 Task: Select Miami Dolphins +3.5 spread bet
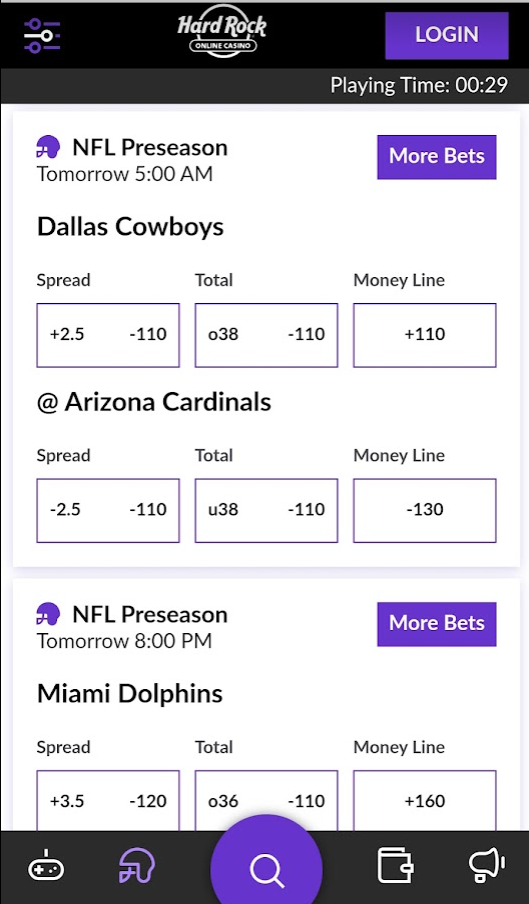tap(108, 801)
